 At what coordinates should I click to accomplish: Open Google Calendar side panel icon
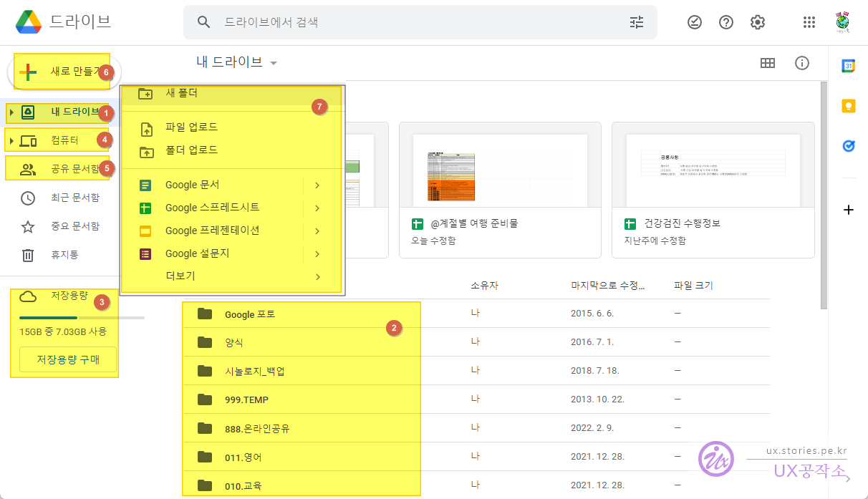coord(848,65)
